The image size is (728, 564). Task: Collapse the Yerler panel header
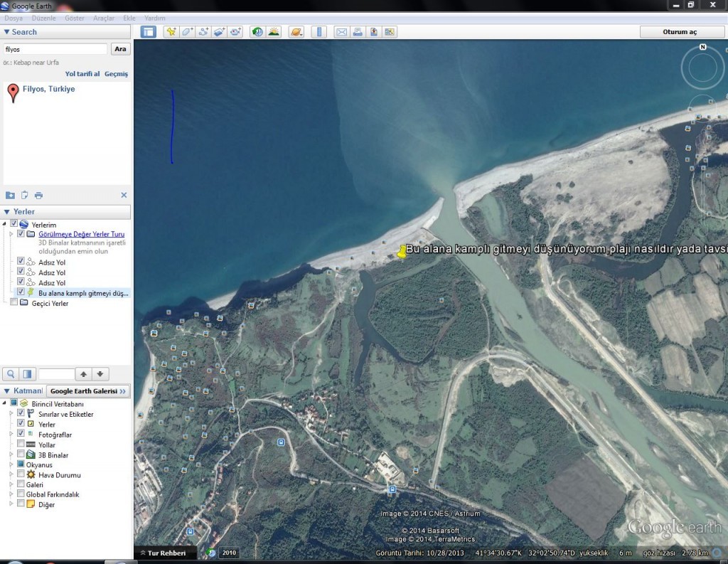pos(7,212)
